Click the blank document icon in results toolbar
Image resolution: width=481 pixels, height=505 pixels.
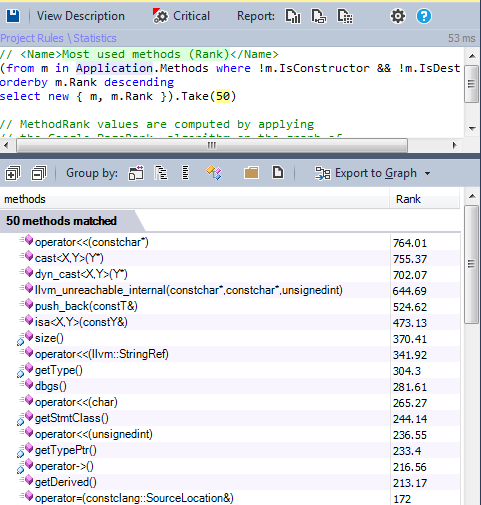278,173
